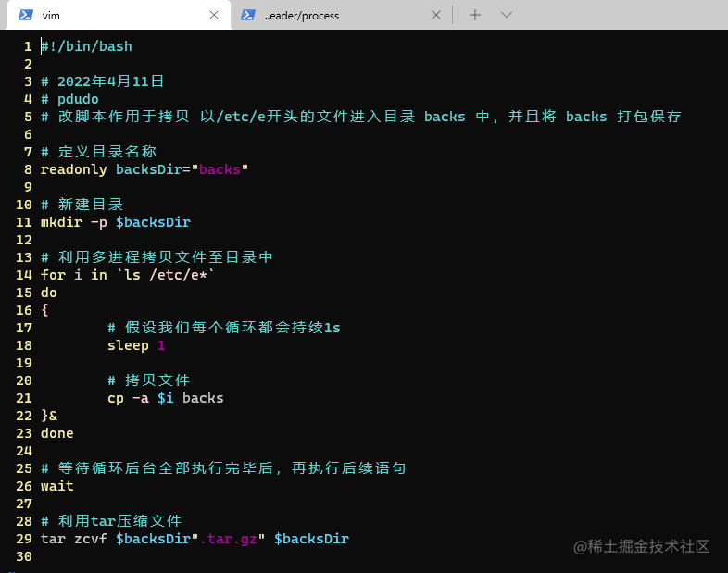Click the '.tar.gz' string on line 29

[228, 539]
